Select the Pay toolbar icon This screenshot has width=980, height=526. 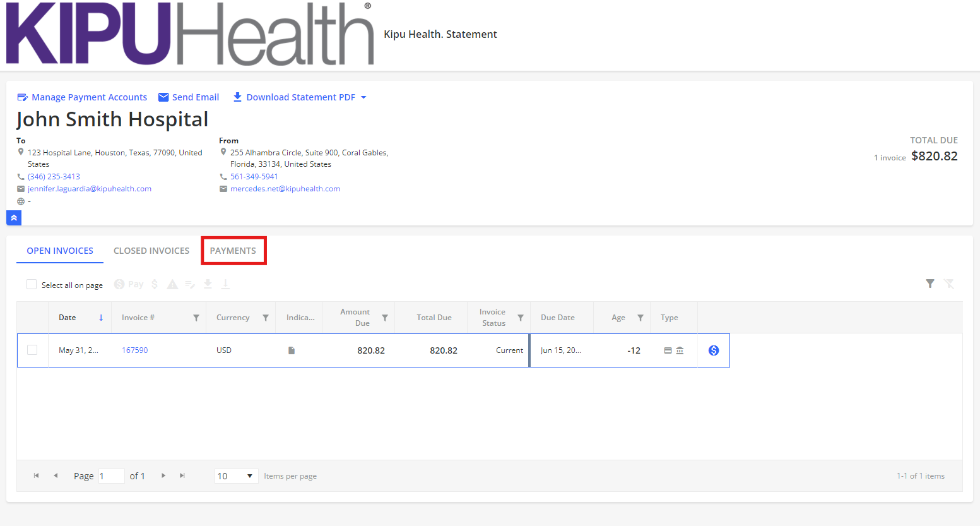click(x=128, y=284)
